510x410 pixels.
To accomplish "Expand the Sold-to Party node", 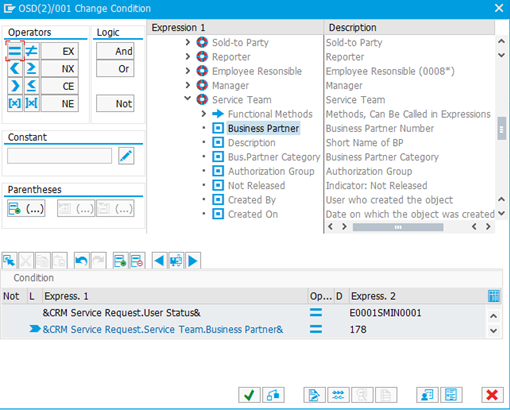I will pos(188,42).
